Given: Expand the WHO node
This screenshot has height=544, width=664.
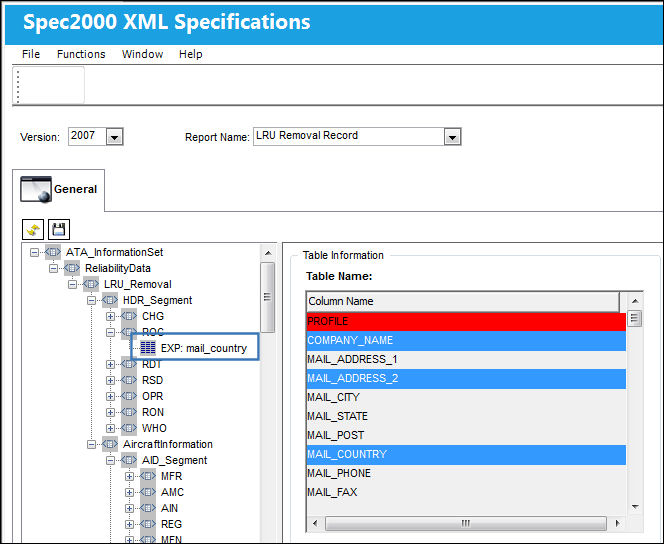Looking at the screenshot, I should (x=111, y=428).
